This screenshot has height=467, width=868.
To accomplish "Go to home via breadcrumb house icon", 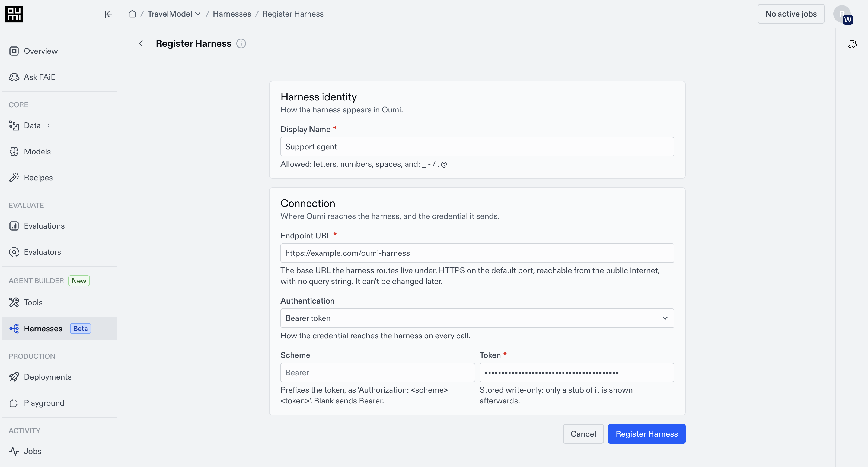I will pos(132,14).
